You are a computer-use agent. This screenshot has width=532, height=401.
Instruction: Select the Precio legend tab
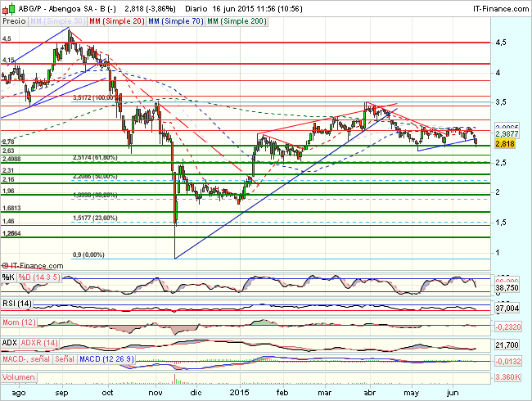(14, 21)
